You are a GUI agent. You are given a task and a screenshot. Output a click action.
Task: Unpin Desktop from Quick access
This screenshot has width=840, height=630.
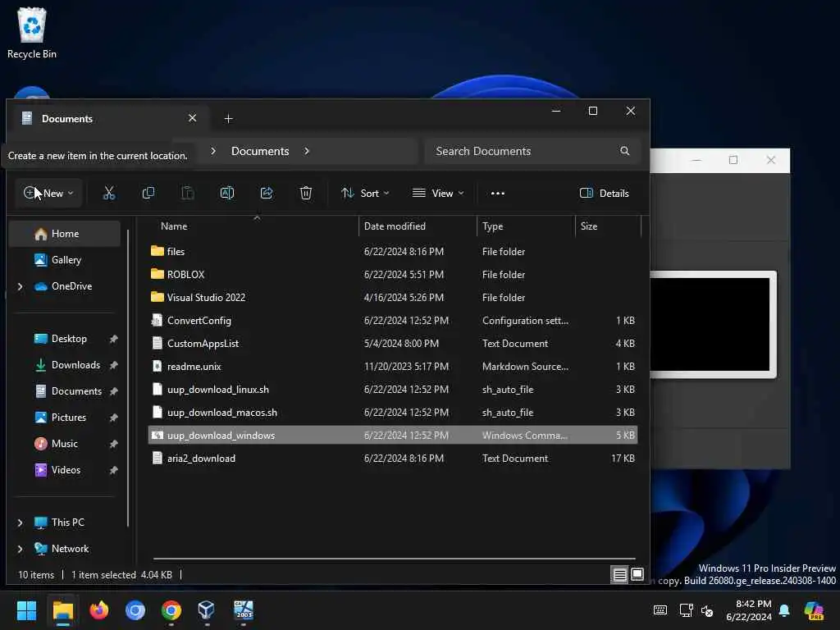pyautogui.click(x=113, y=339)
